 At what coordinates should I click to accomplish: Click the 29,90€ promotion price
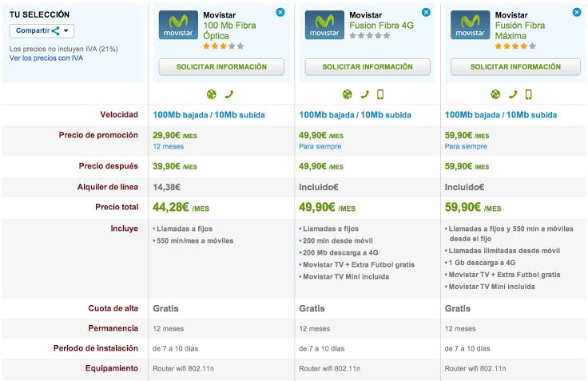point(175,135)
